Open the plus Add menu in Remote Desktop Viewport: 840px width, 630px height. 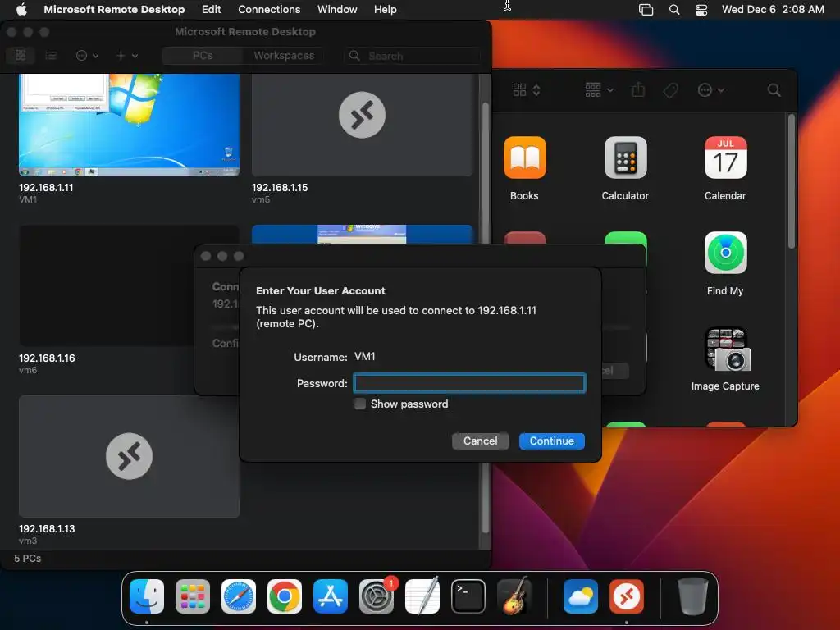coord(127,55)
